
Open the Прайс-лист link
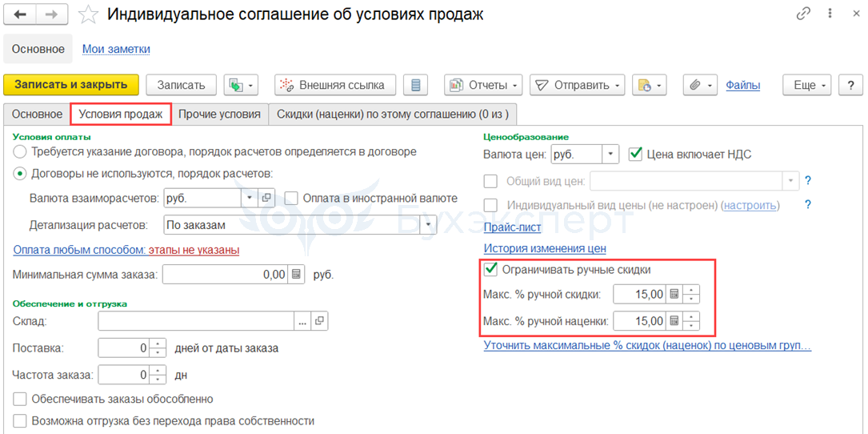point(513,227)
